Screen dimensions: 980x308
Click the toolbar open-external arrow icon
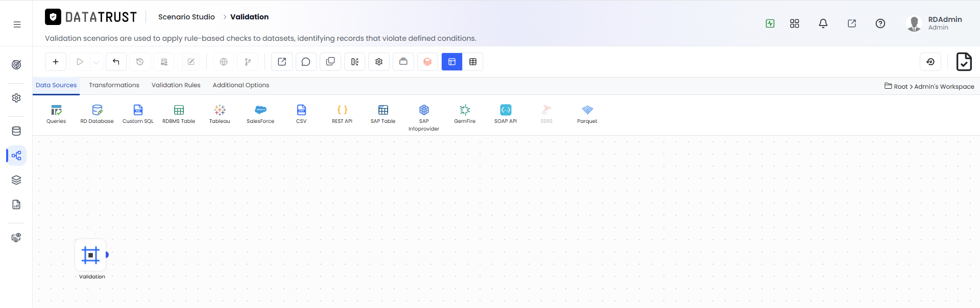tap(282, 62)
